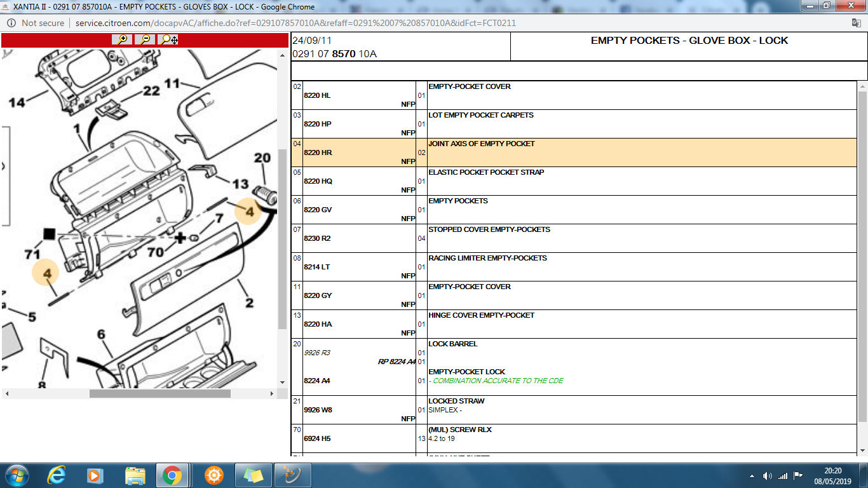The image size is (868, 488).
Task: Open Windows Explorer folder on taskbar
Action: [x=135, y=475]
